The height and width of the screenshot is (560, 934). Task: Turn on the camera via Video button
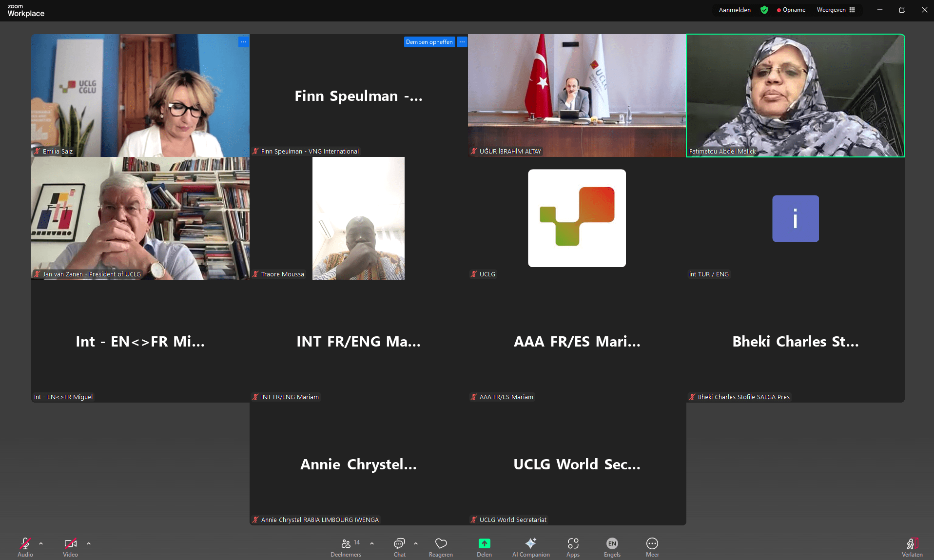(70, 547)
